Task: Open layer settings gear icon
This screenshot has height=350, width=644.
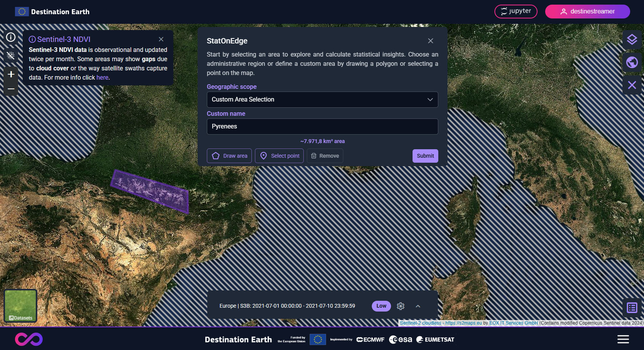Action: 401,306
